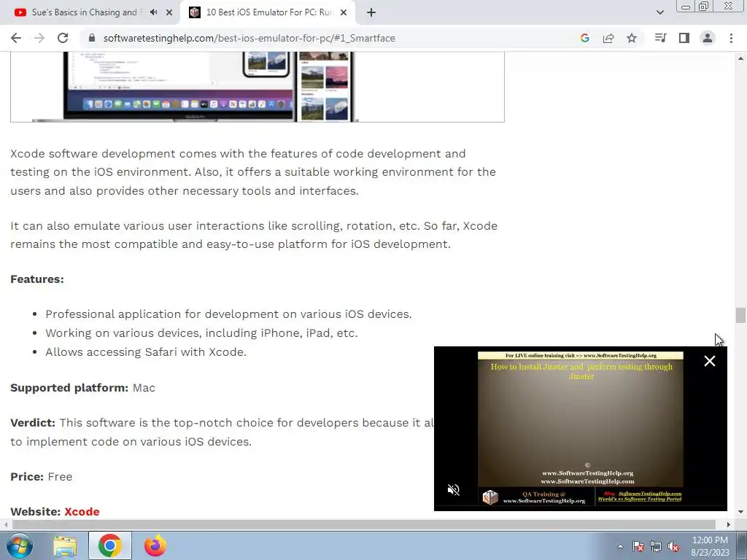Image resolution: width=747 pixels, height=560 pixels.
Task: Play the Jmeter tutorial video
Action: click(x=580, y=428)
